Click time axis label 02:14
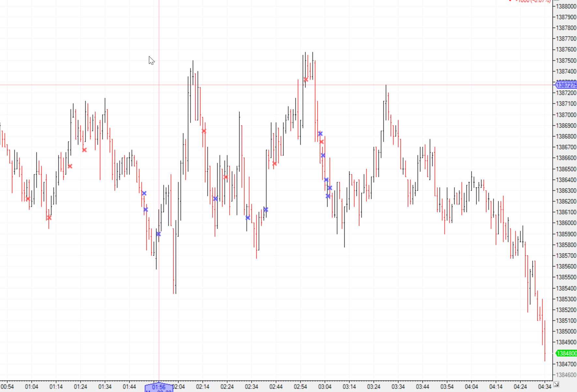The height and width of the screenshot is (392, 577). pos(203,387)
